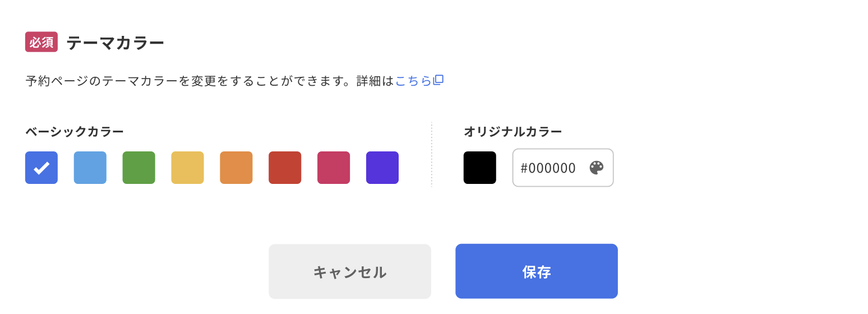Click the ベーシックカラー label
The image size is (868, 314).
75,132
